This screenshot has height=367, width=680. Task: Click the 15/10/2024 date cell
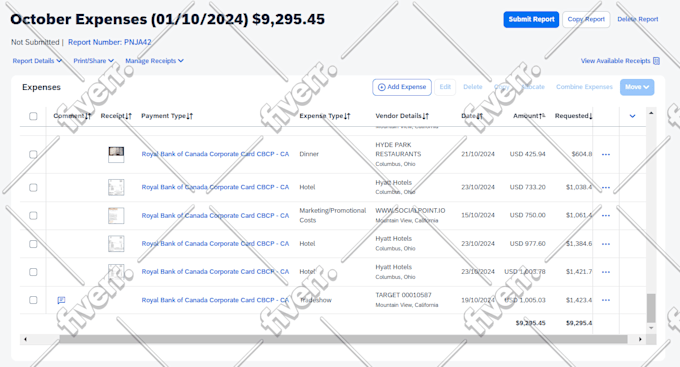[x=478, y=215]
